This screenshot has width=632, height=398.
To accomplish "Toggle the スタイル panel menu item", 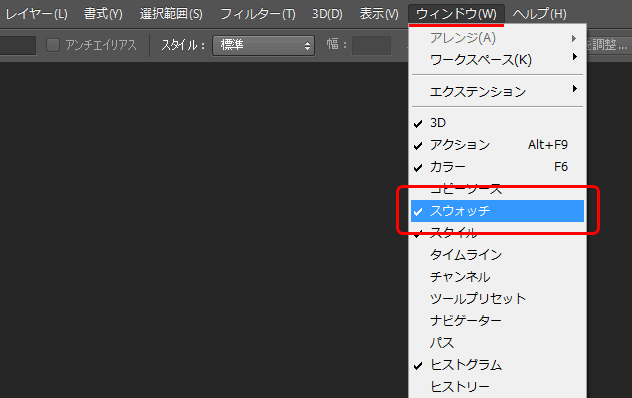I will (498, 233).
